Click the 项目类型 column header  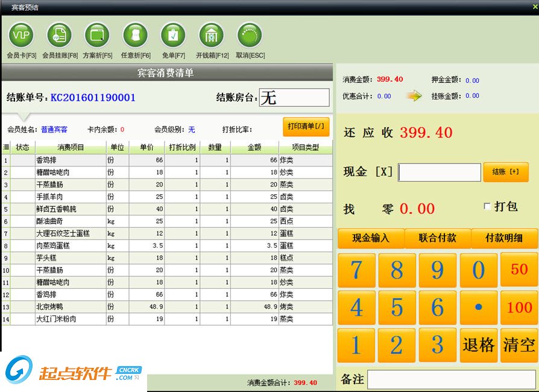click(x=305, y=147)
